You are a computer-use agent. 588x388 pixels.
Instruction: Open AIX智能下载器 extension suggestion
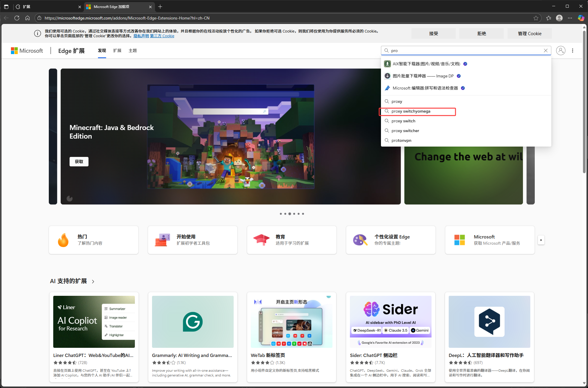coord(426,64)
